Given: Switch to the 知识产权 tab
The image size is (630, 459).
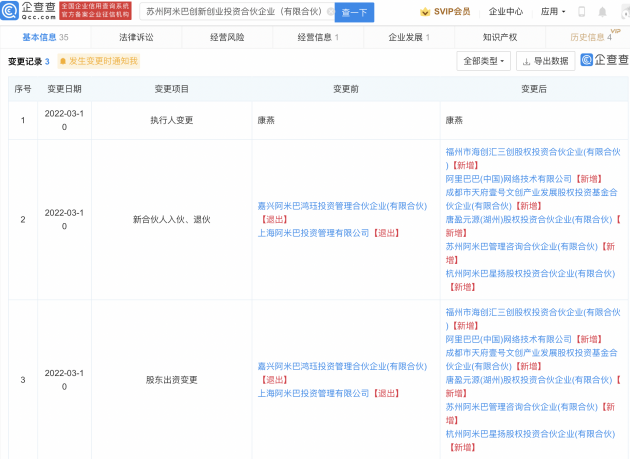Looking at the screenshot, I should click(x=500, y=37).
